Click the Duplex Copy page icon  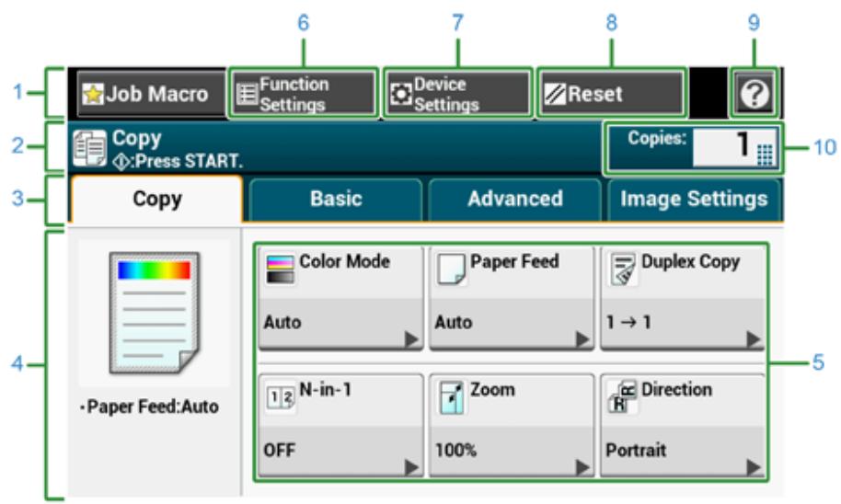point(622,269)
